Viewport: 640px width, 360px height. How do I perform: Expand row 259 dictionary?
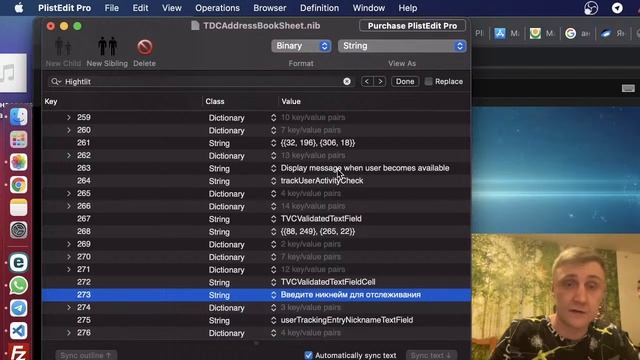[x=69, y=118]
